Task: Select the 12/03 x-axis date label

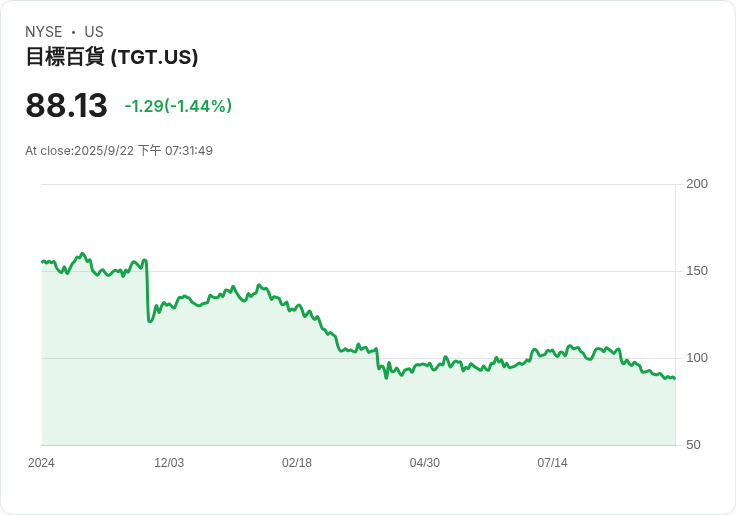Action: click(x=169, y=463)
